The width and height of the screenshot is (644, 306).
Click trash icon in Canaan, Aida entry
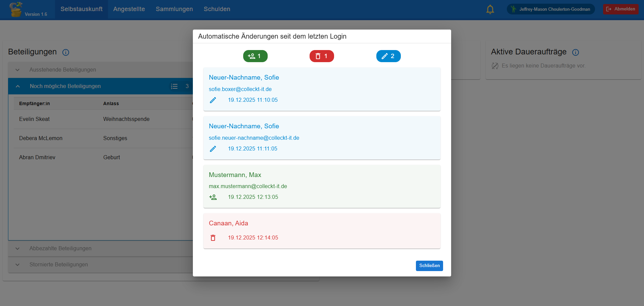tap(213, 238)
